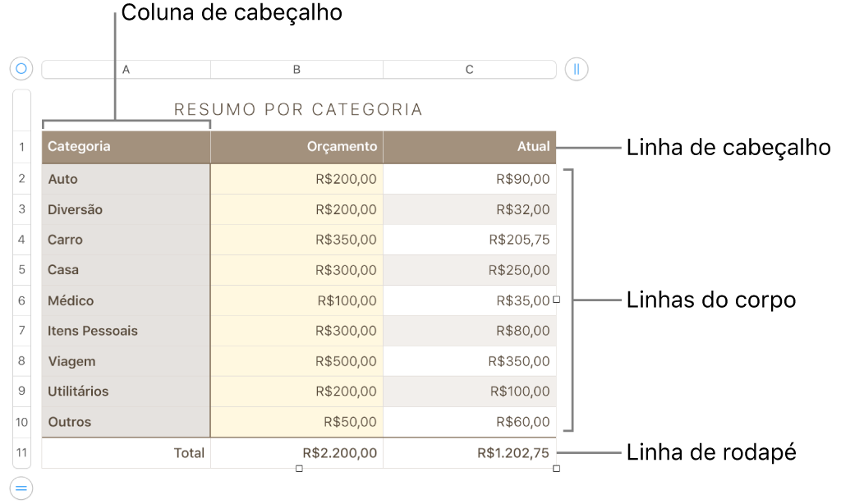
Task: Click the R$60,00 cell in Outros row
Action: [x=469, y=421]
